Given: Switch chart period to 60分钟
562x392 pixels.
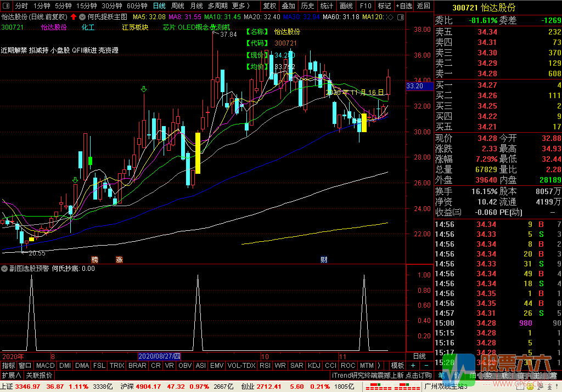Looking at the screenshot, I should (137, 6).
